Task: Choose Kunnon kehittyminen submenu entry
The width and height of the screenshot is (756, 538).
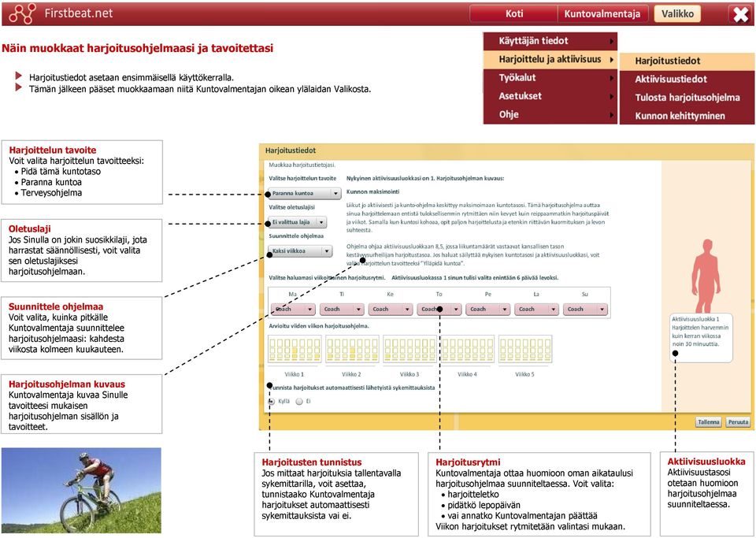Action: coord(687,116)
